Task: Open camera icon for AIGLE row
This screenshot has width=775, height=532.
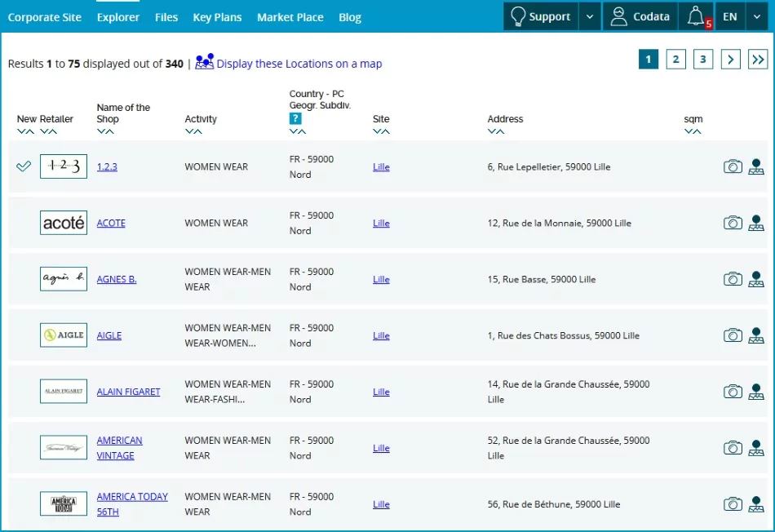Action: click(733, 335)
